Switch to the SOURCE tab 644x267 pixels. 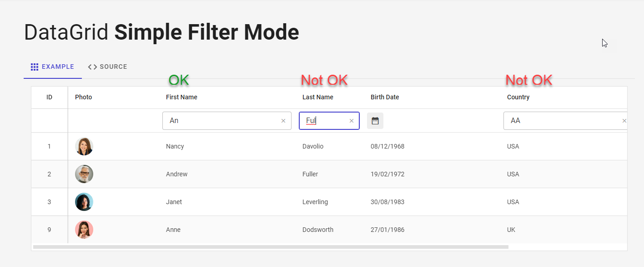[112, 67]
